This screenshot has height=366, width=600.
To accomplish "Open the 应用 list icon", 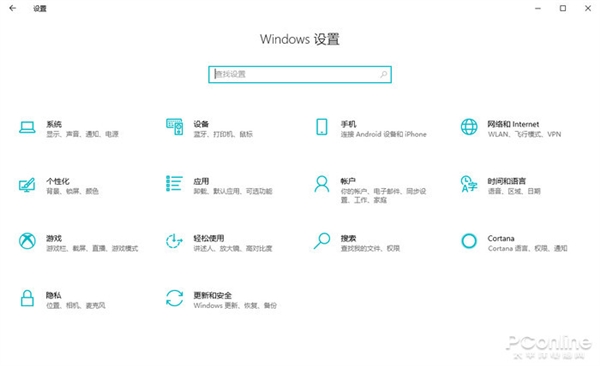I will pos(174,183).
